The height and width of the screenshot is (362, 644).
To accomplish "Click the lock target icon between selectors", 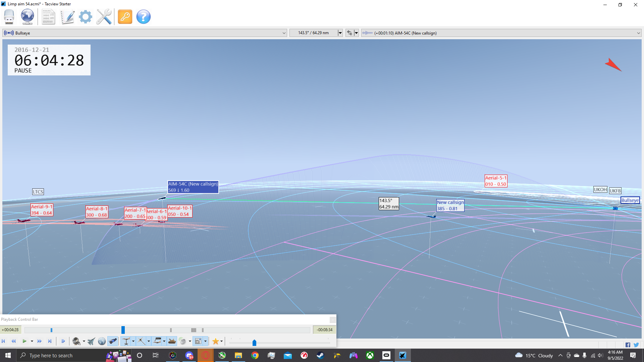I will [350, 33].
